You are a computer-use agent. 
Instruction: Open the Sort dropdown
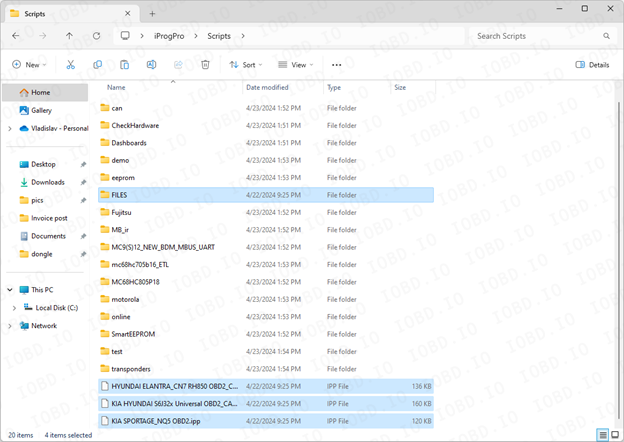coord(246,65)
